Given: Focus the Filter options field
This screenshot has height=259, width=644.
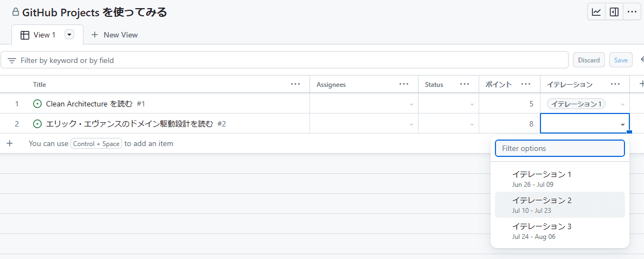Looking at the screenshot, I should [x=559, y=148].
